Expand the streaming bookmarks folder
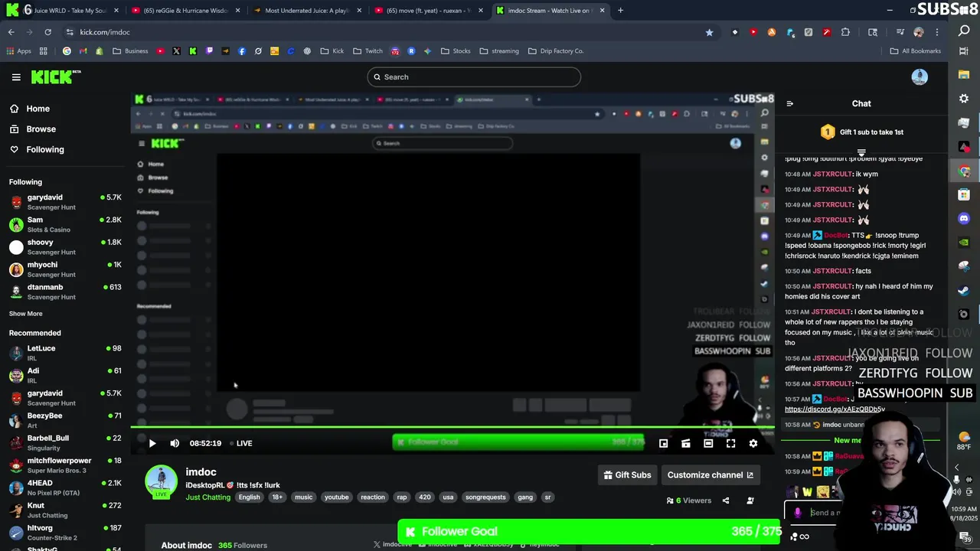This screenshot has width=980, height=551. 499,51
